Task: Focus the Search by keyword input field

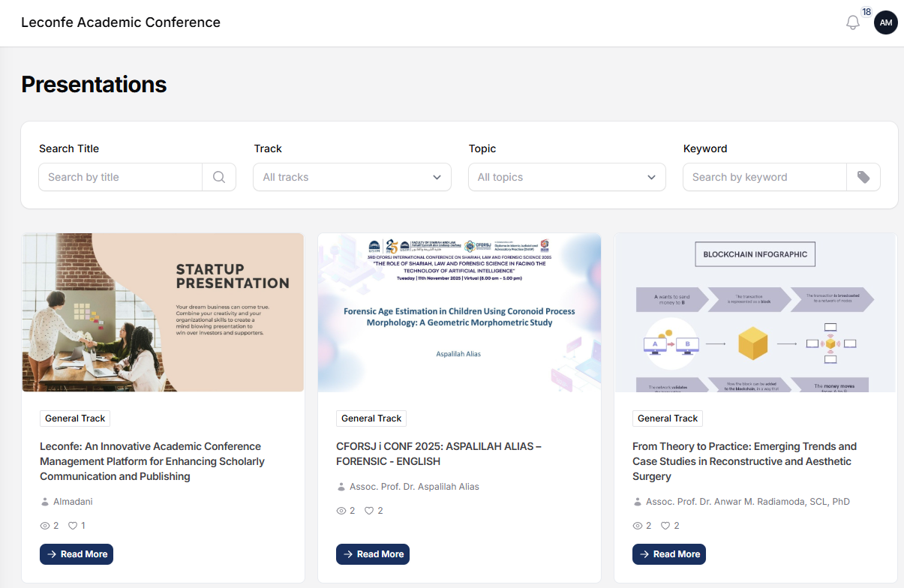Action: 764,177
